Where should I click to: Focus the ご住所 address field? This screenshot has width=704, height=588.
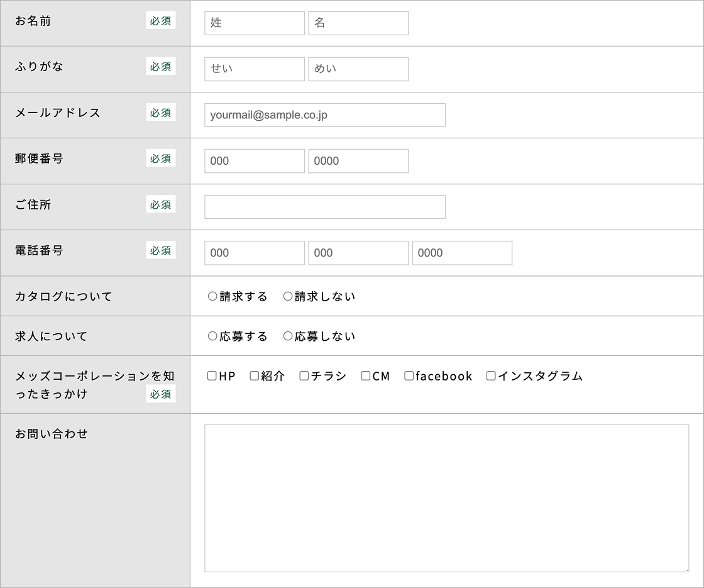(x=324, y=207)
